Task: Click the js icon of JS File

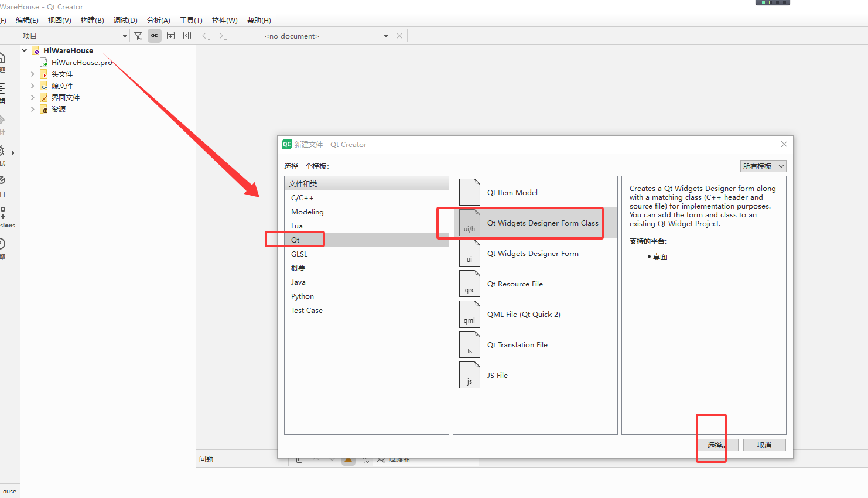Action: (470, 376)
